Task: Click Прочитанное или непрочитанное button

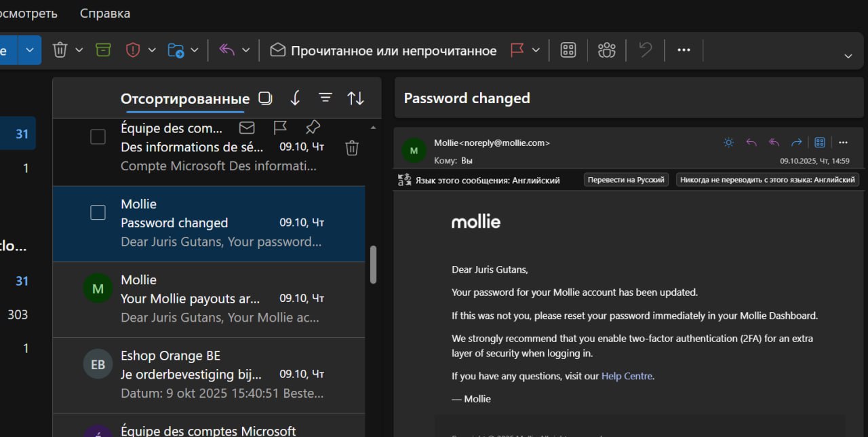Action: click(383, 50)
